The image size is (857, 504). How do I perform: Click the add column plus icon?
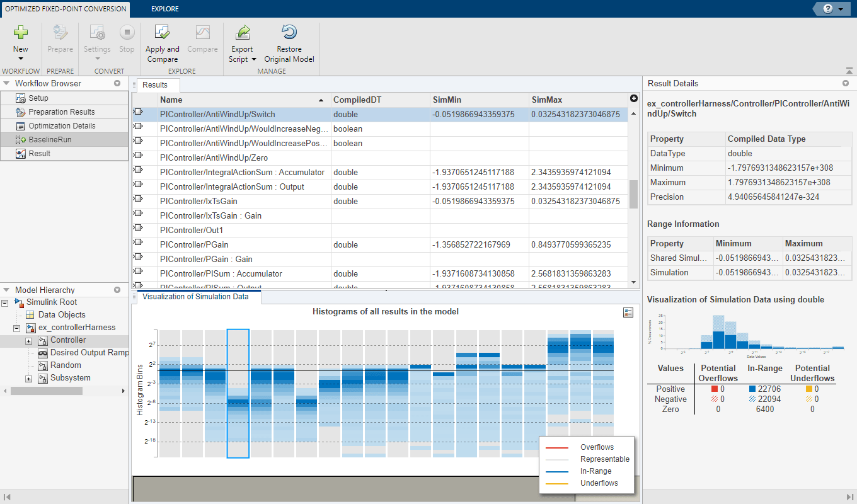[633, 98]
